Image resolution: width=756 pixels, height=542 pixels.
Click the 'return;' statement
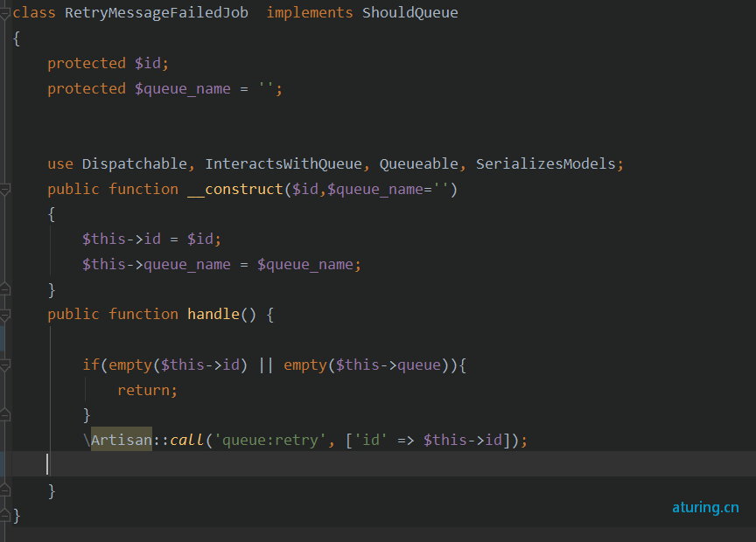tap(148, 390)
